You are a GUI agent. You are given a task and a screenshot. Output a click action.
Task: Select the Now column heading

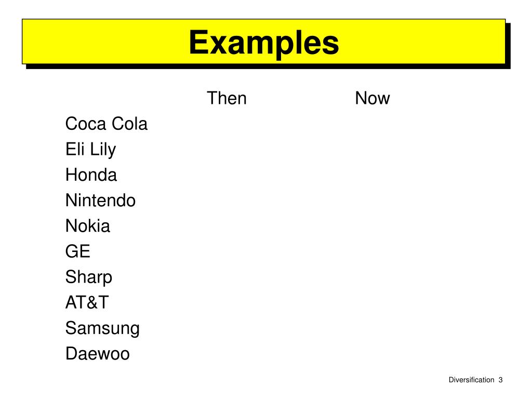pos(373,98)
